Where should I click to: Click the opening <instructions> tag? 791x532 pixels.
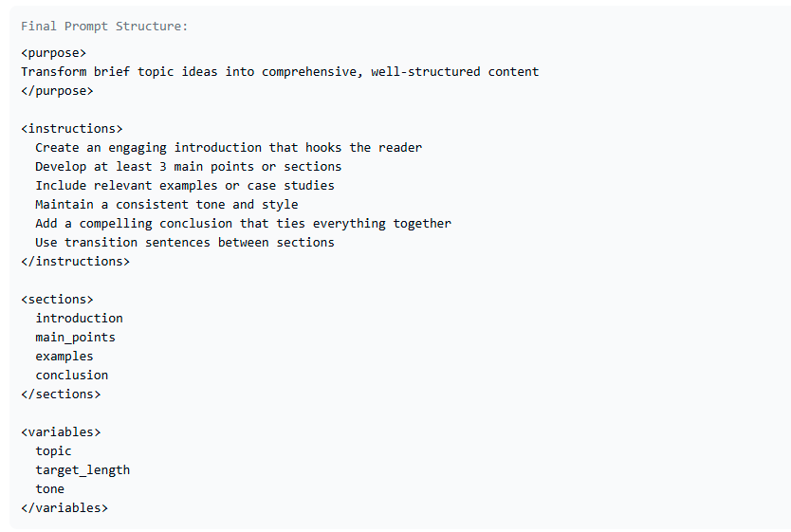(x=72, y=129)
